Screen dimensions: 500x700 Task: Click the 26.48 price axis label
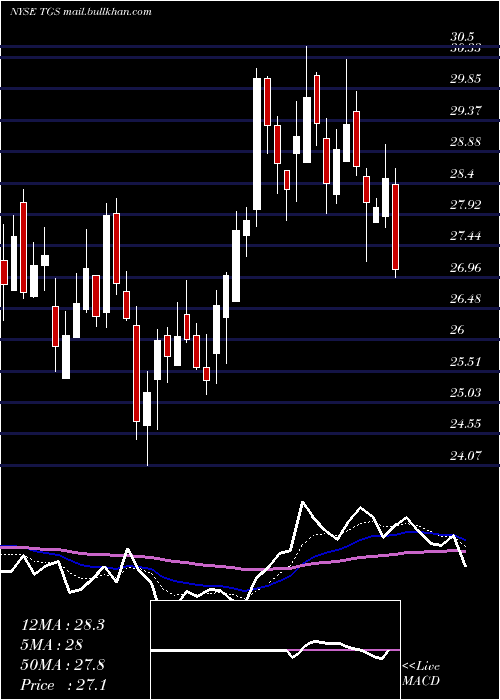466,299
